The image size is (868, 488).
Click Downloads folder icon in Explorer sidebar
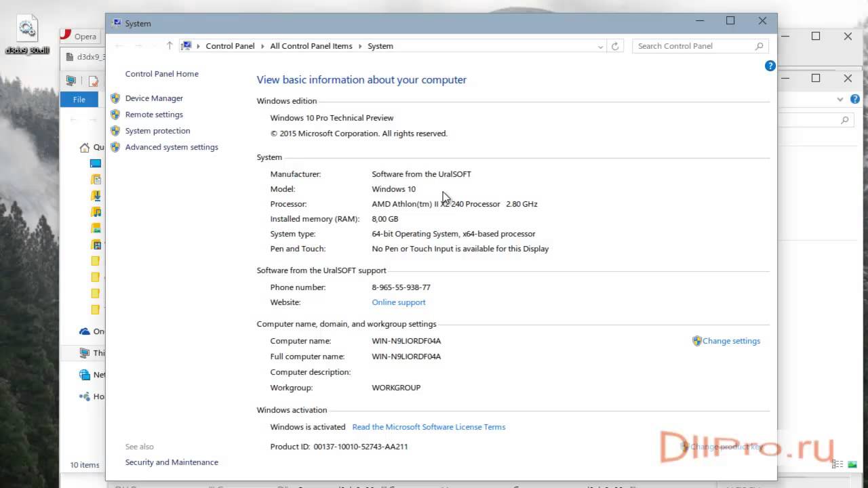pos(96,196)
